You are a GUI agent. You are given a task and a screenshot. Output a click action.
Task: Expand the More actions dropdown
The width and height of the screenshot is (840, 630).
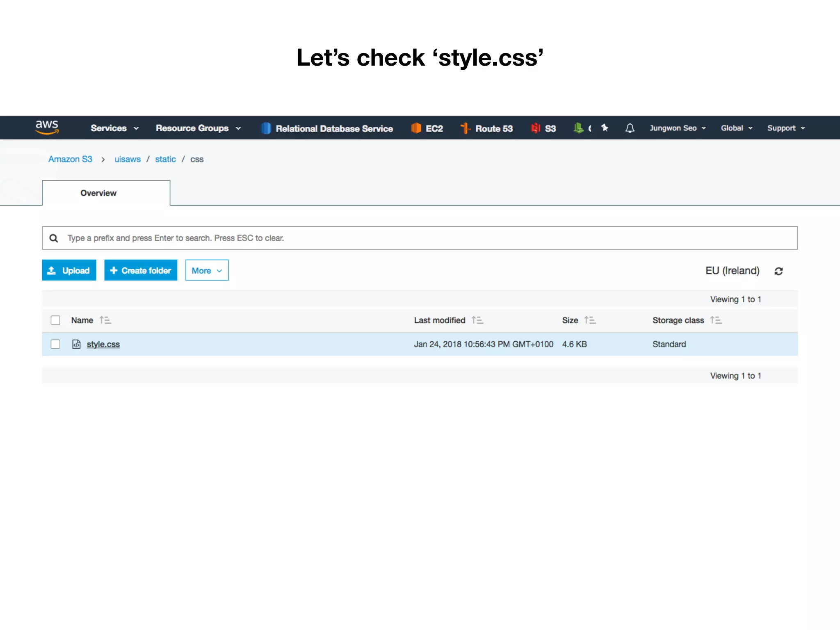tap(207, 270)
